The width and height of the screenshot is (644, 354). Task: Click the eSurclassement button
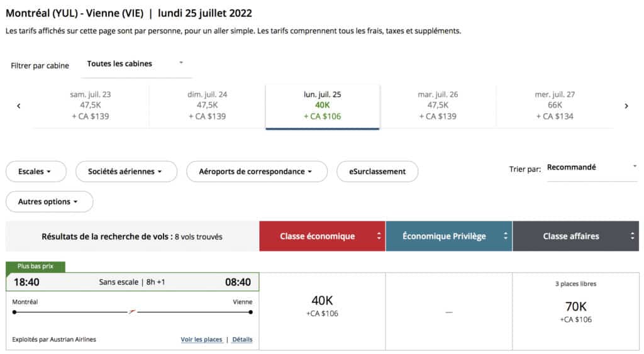point(377,172)
